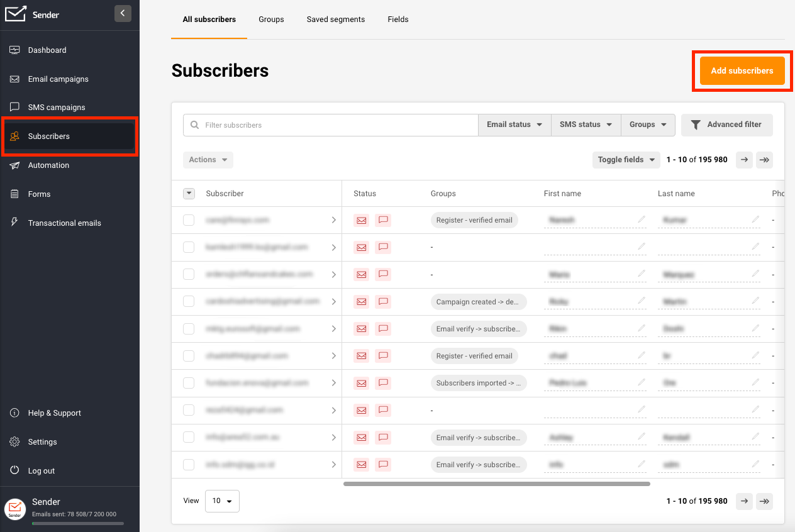Open the View rows-per-page dropdown
This screenshot has width=795, height=532.
coord(222,501)
